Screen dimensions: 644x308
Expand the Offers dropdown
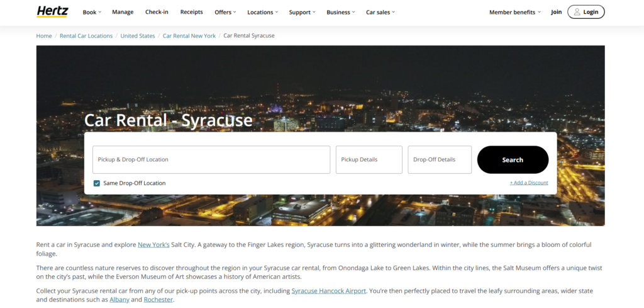click(225, 13)
